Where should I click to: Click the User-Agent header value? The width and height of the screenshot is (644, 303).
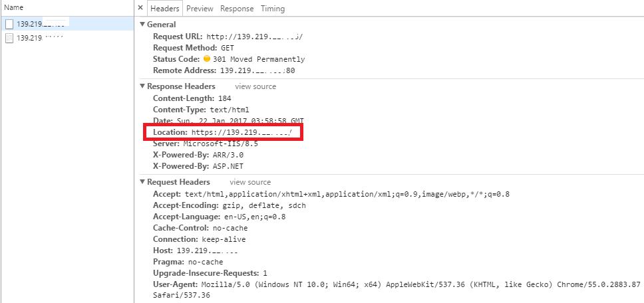(412, 284)
